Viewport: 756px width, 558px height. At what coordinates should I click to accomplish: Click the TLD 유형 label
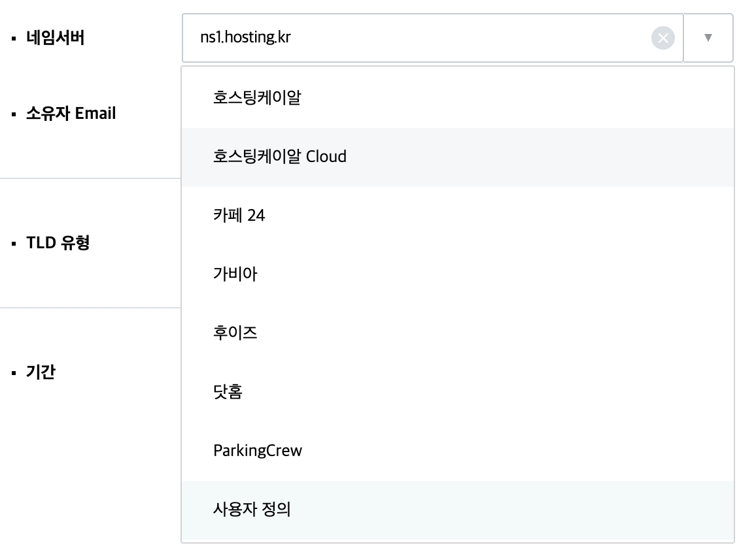click(58, 242)
